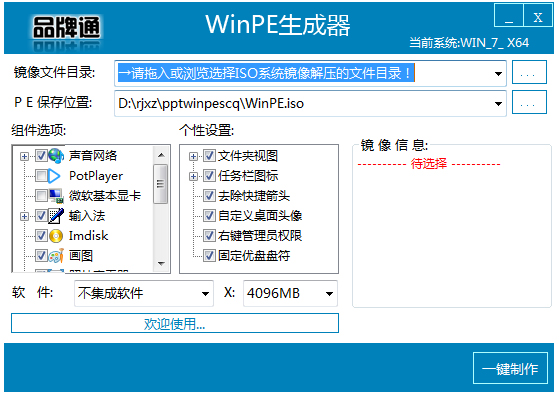
Task: Click the 镜像信息 group label
Action: click(x=394, y=145)
